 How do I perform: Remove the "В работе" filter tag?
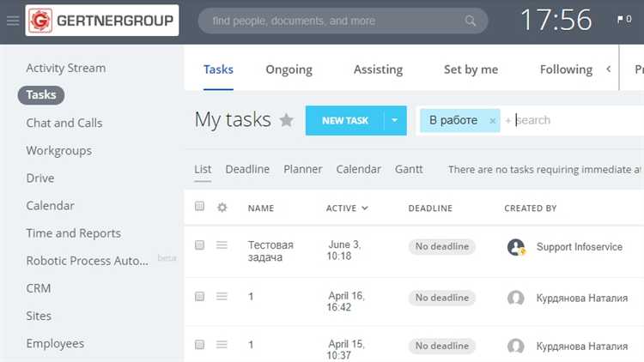click(492, 121)
